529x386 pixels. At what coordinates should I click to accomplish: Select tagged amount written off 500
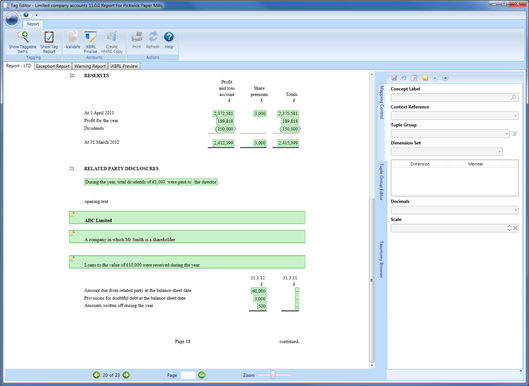(261, 306)
